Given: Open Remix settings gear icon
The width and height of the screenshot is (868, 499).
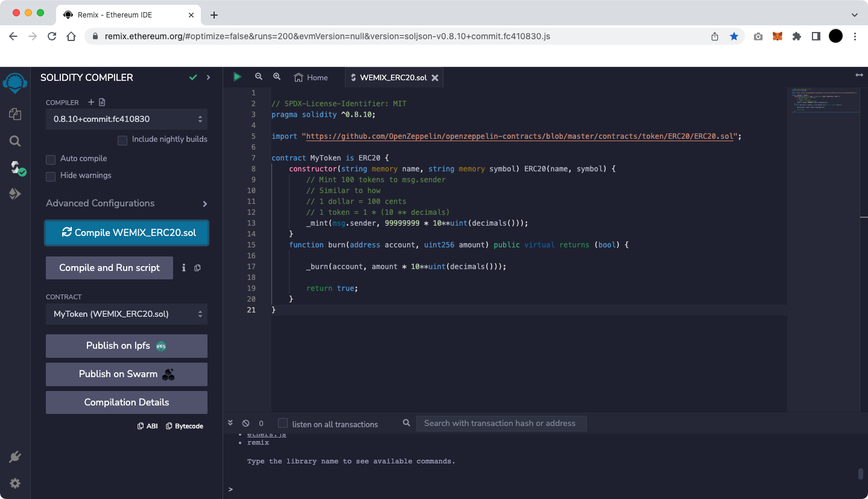Looking at the screenshot, I should tap(15, 483).
